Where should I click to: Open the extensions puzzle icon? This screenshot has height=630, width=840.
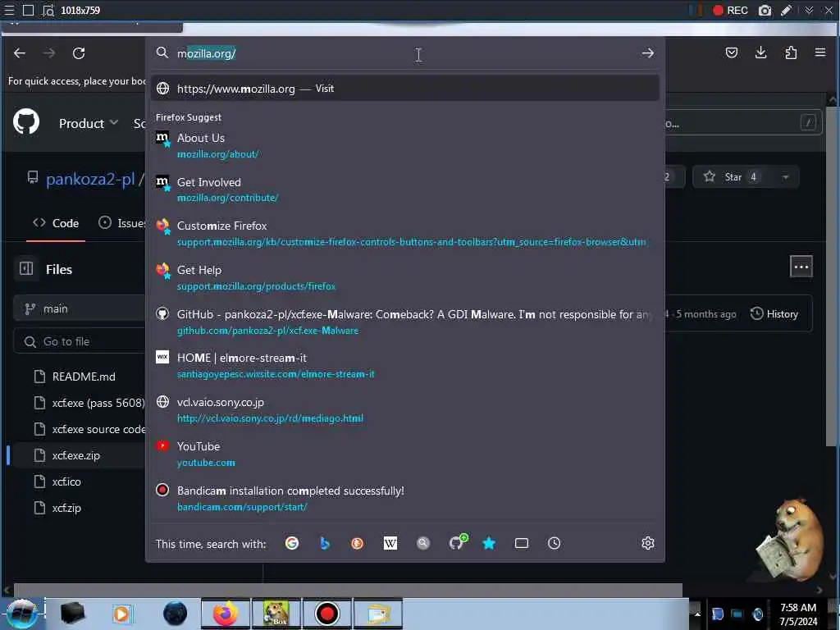tap(791, 52)
